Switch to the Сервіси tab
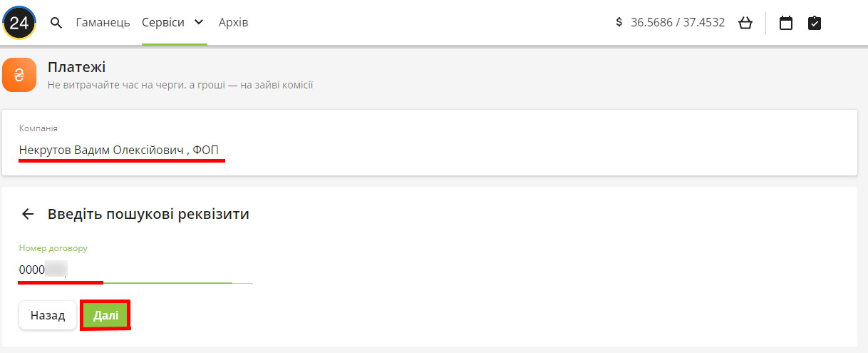The height and width of the screenshot is (353, 868). tap(162, 23)
